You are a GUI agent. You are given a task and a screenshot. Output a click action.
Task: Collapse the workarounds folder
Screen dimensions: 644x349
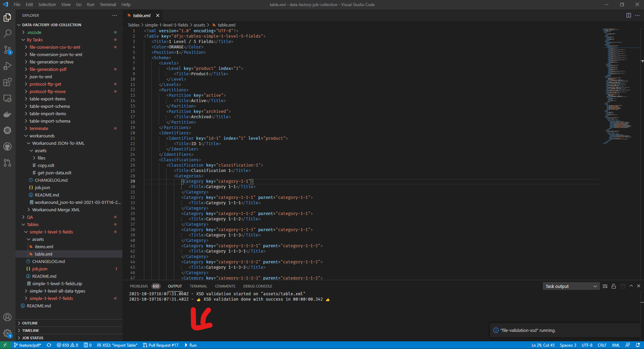tap(42, 136)
